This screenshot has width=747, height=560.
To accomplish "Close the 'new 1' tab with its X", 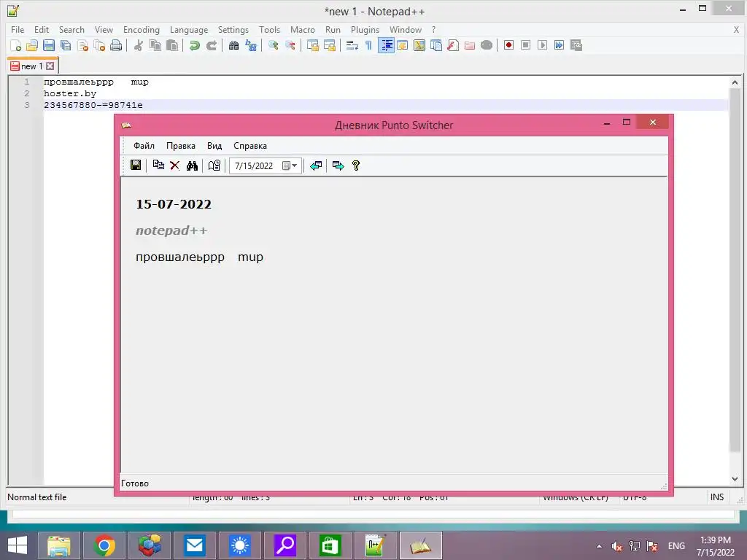I will (50, 66).
